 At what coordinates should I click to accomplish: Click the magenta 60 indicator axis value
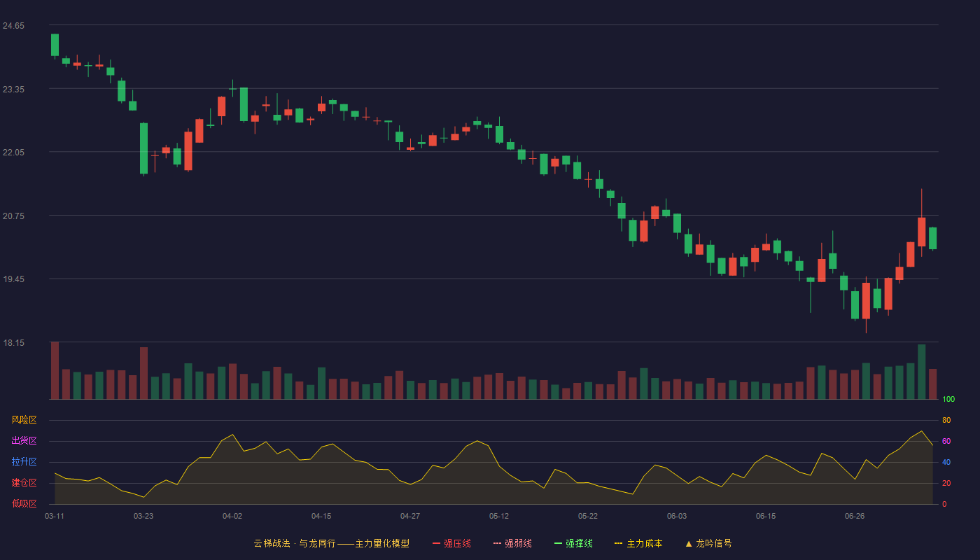pyautogui.click(x=946, y=441)
